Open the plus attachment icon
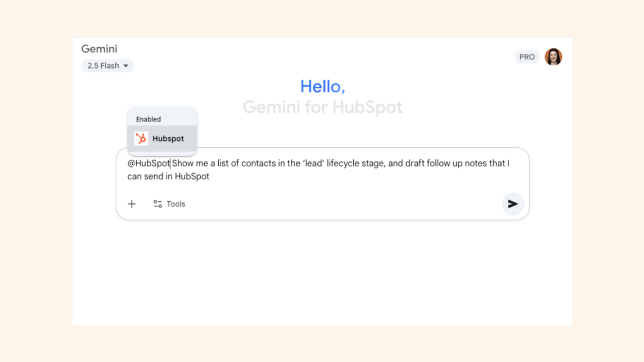This screenshot has height=362, width=644. pyautogui.click(x=132, y=204)
